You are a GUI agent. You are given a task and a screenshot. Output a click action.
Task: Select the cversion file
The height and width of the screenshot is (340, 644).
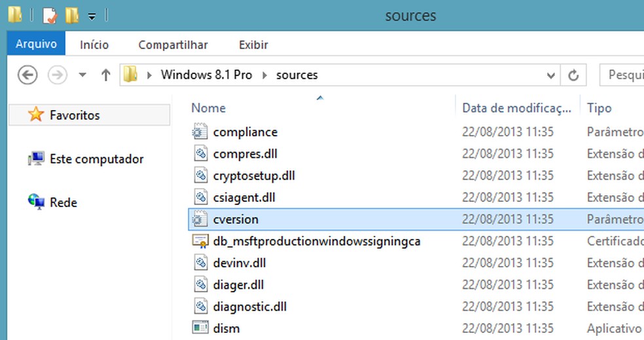point(236,219)
